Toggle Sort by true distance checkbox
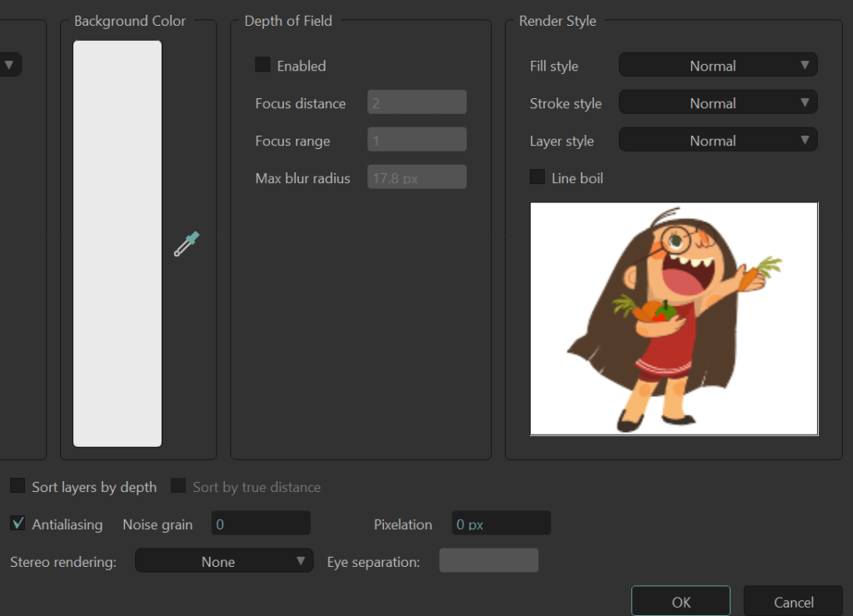 tap(178, 486)
